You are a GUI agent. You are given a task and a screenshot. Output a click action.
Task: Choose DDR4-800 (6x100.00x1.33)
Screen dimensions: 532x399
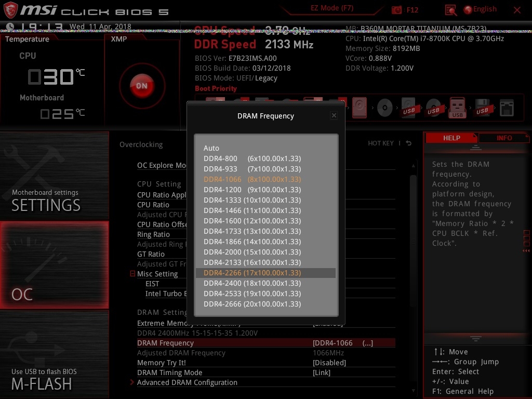(265, 158)
